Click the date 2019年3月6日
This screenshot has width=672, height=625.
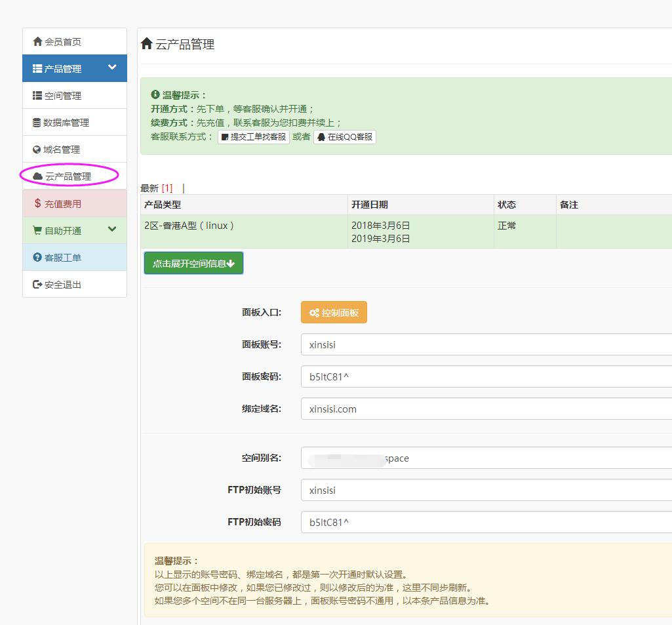380,238
